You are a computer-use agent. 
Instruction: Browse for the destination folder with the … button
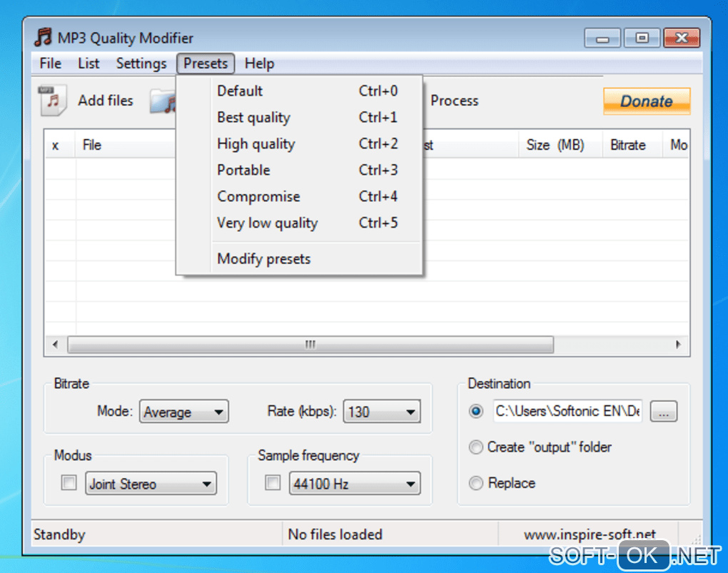click(x=664, y=412)
